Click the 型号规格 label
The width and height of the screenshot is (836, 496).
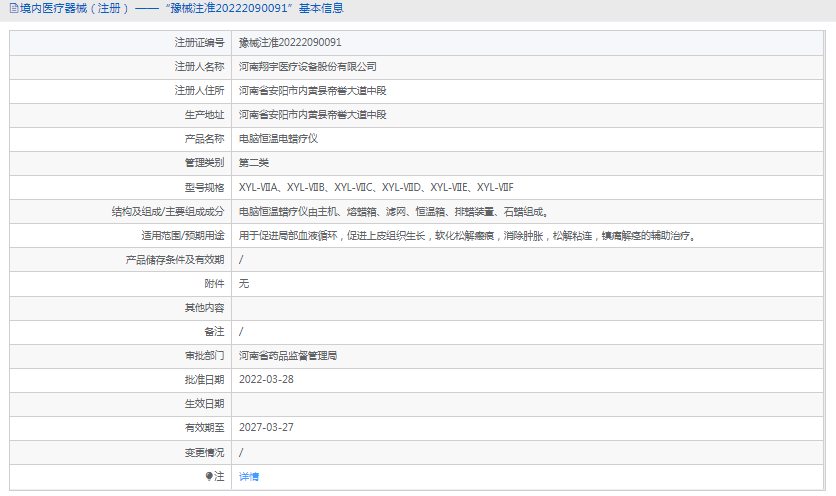pyautogui.click(x=205, y=187)
